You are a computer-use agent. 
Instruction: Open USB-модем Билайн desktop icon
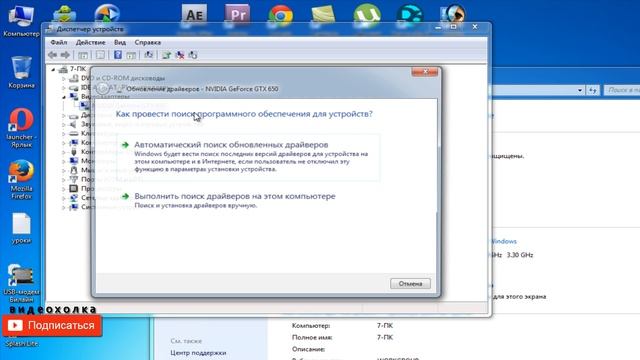pyautogui.click(x=21, y=283)
